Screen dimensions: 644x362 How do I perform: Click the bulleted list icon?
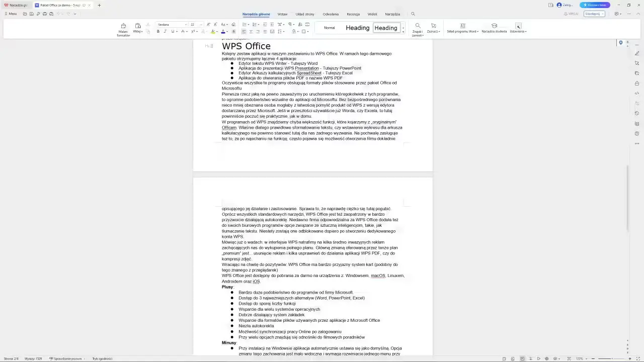[x=244, y=24]
